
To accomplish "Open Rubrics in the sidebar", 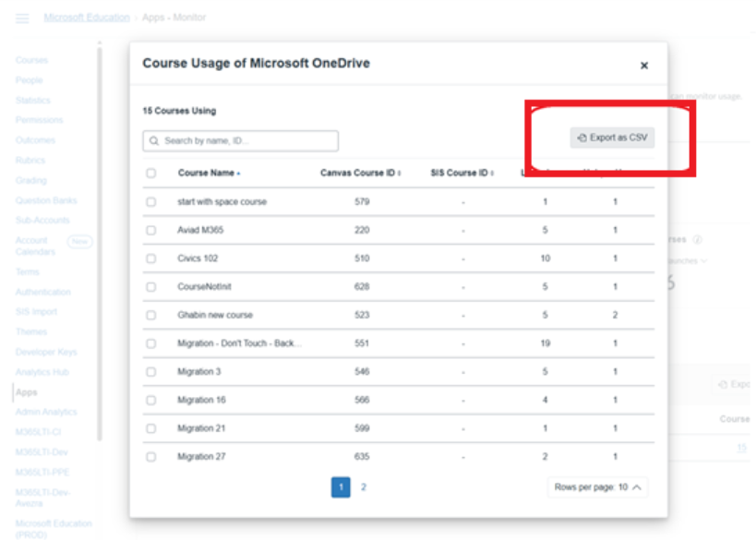I will pos(30,160).
